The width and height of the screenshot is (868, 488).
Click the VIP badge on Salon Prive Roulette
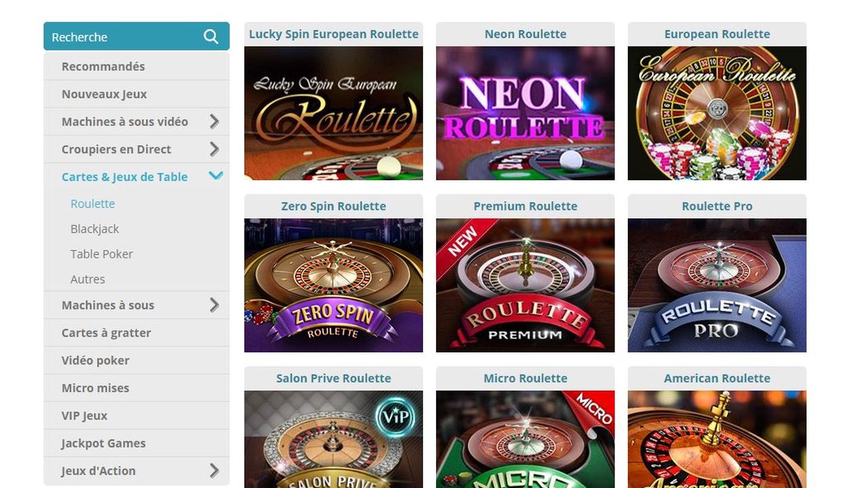coord(395,416)
